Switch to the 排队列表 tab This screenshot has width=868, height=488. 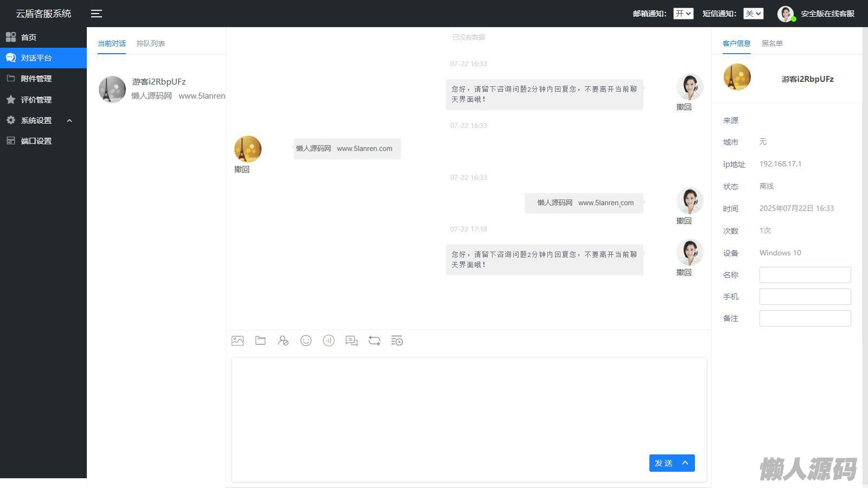(x=150, y=43)
